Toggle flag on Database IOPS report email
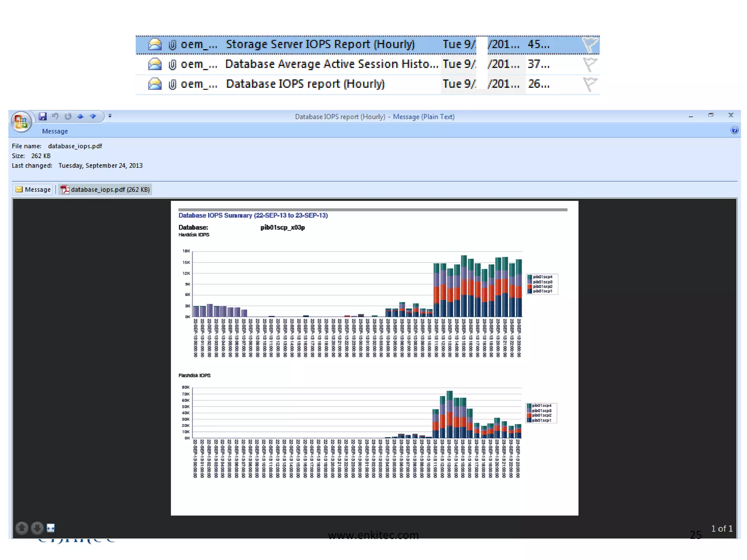The width and height of the screenshot is (747, 560). (x=589, y=84)
